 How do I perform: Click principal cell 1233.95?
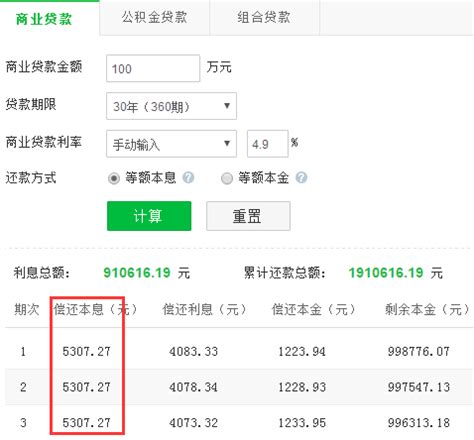click(x=302, y=423)
